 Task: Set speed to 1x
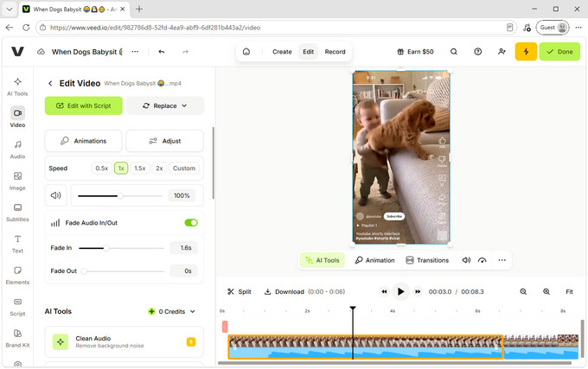click(x=121, y=169)
